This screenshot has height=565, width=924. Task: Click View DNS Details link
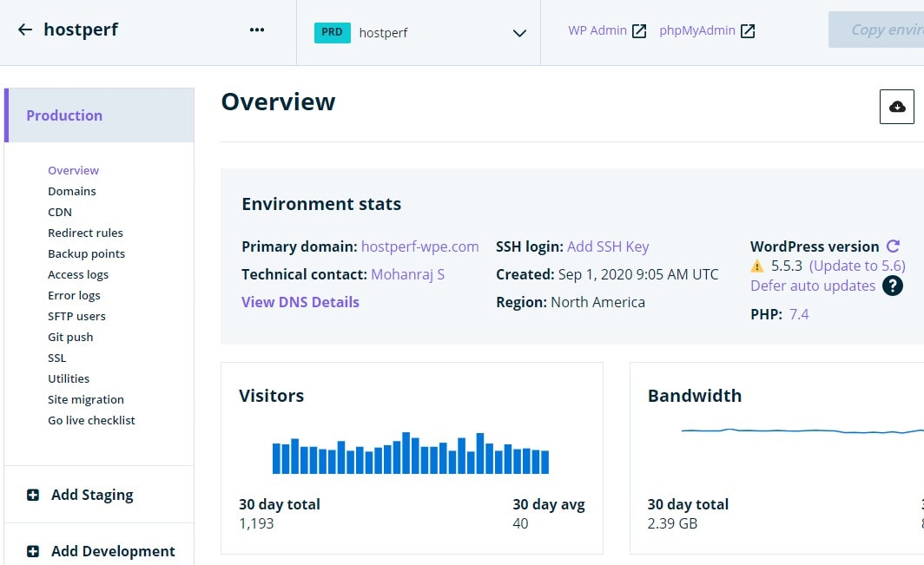(300, 302)
